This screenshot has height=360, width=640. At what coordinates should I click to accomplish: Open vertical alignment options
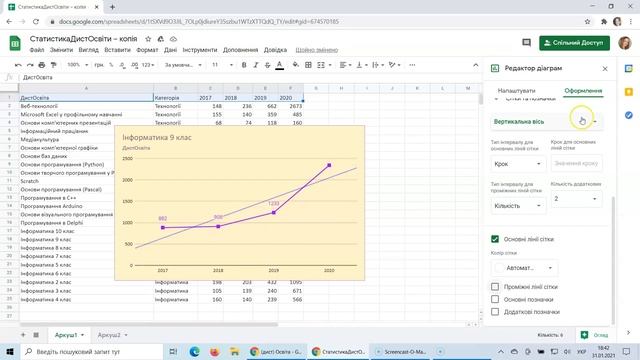point(362,65)
